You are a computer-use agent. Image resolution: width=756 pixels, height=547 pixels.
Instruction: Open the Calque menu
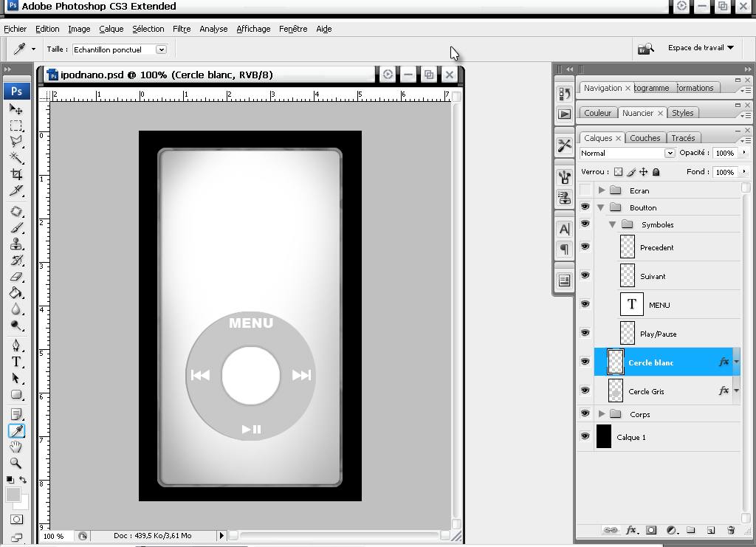[111, 29]
